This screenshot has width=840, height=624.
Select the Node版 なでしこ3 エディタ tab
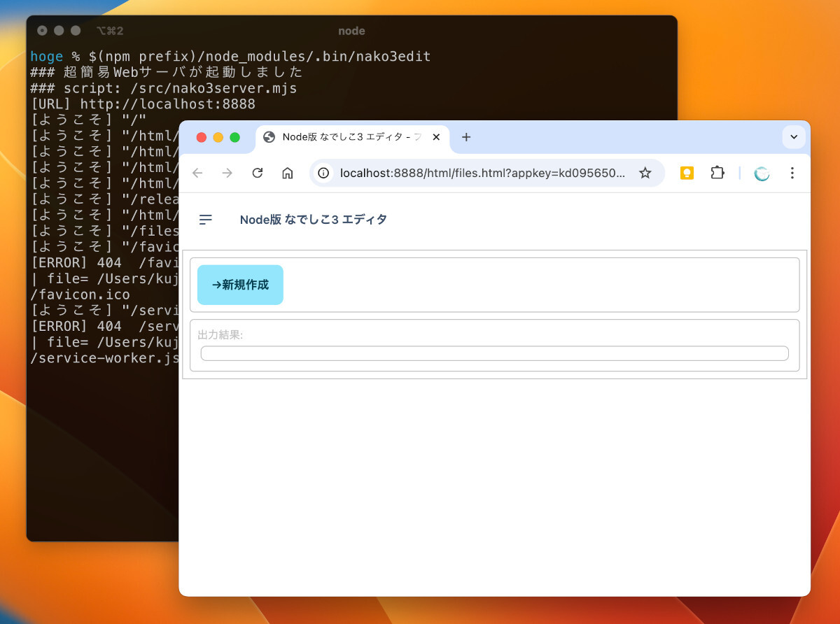353,137
